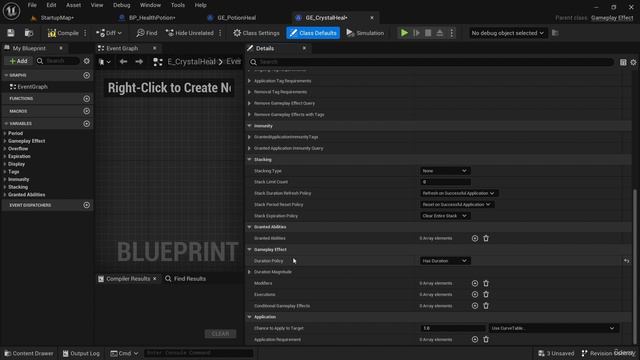Open the Content Drawer
The height and width of the screenshot is (360, 640).
coord(29,353)
